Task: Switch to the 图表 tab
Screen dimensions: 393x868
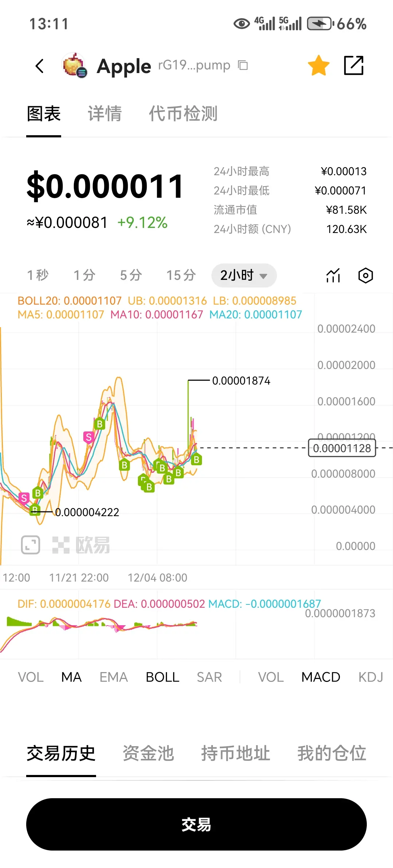Action: click(44, 114)
